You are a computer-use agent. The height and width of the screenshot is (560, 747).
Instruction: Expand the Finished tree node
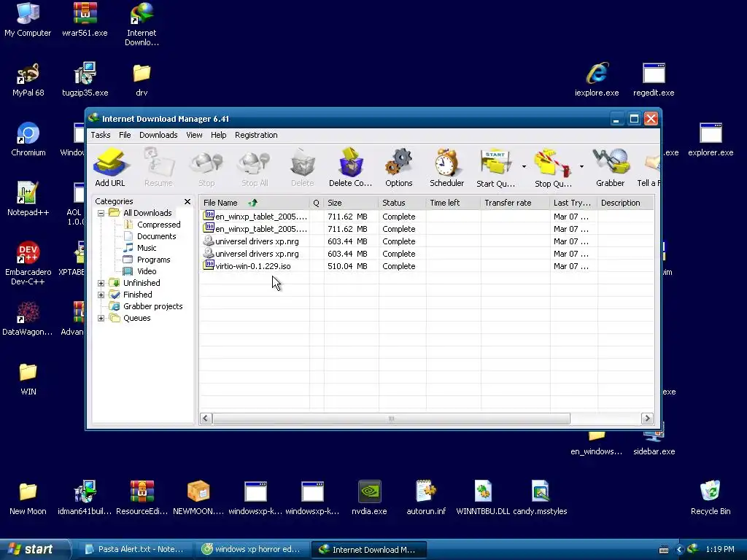[101, 295]
